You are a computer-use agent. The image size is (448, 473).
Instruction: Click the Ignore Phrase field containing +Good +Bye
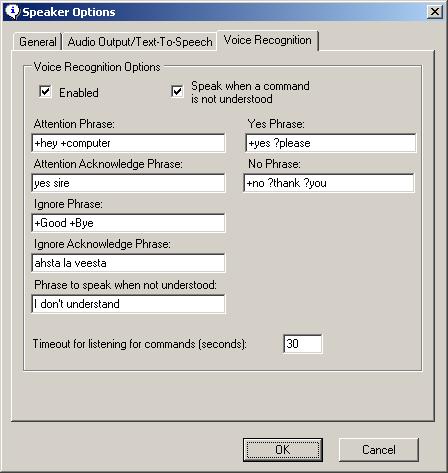click(x=128, y=223)
